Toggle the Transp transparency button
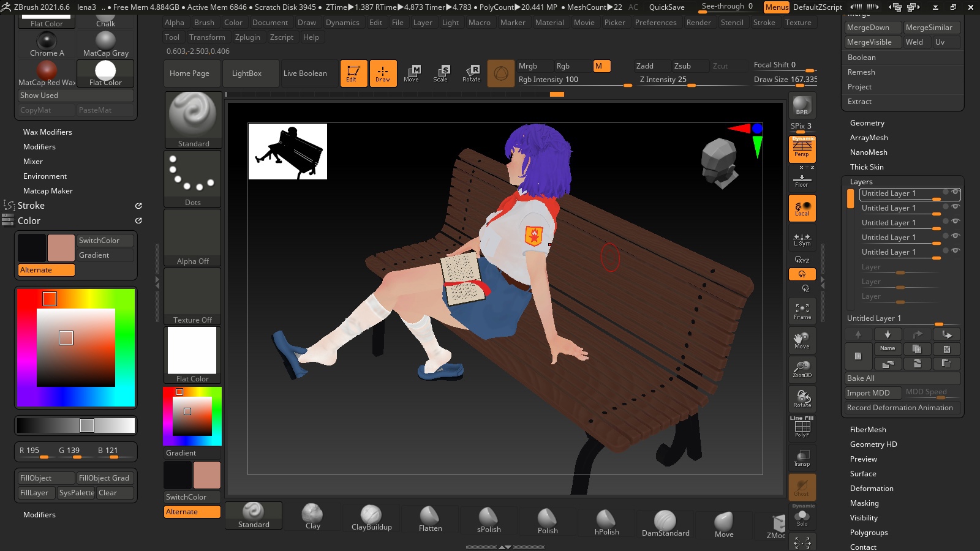 pyautogui.click(x=802, y=457)
